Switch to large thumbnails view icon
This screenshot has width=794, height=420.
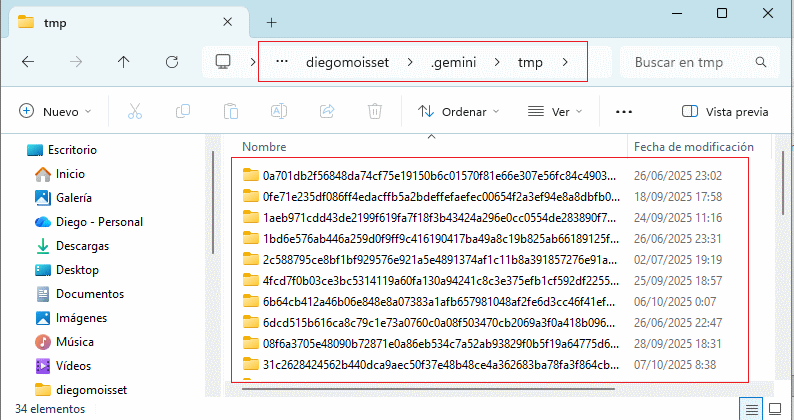point(776,408)
